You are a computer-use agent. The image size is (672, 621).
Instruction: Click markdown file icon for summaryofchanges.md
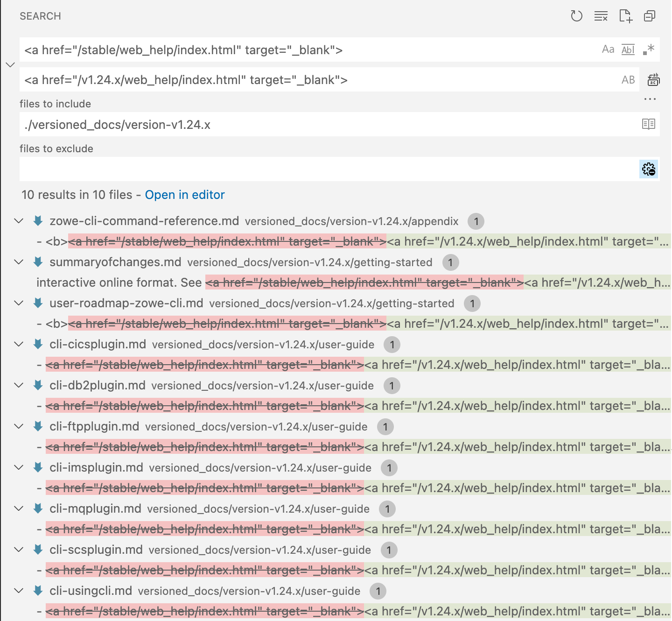38,262
